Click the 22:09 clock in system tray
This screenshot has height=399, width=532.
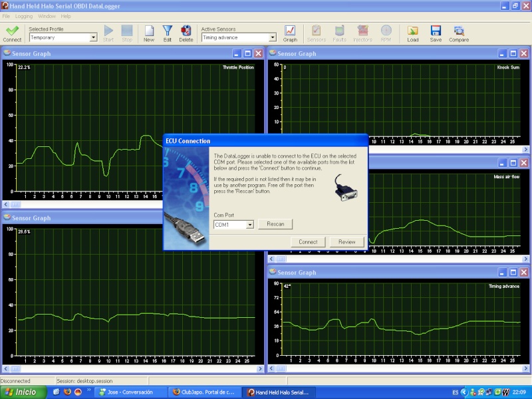click(519, 392)
